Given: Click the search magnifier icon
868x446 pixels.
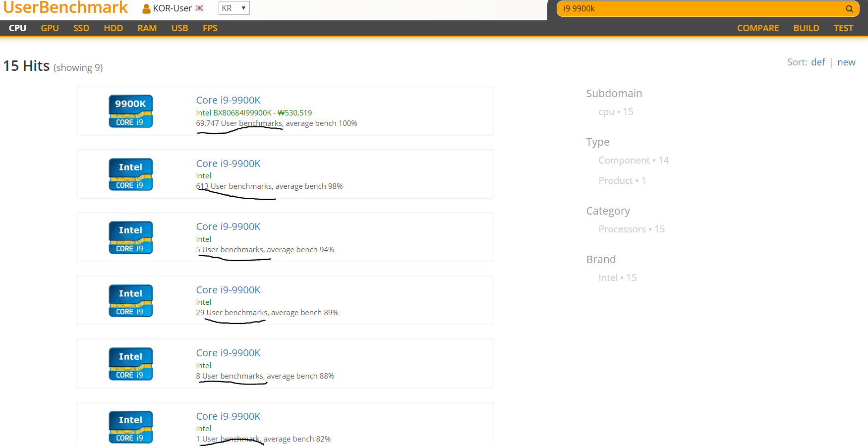Looking at the screenshot, I should (849, 8).
